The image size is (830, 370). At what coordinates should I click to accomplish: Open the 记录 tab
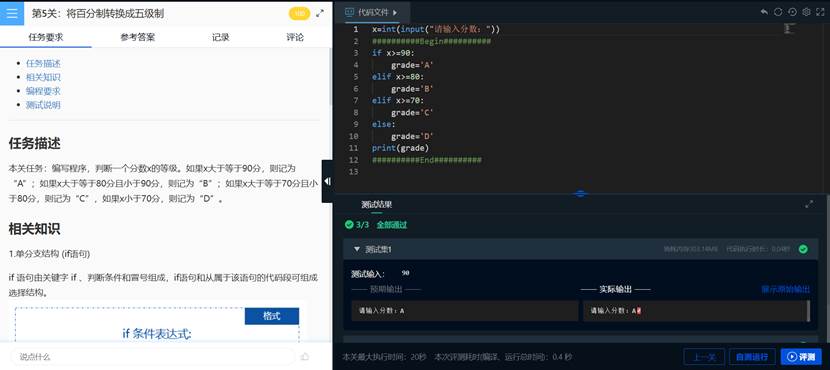pos(221,37)
